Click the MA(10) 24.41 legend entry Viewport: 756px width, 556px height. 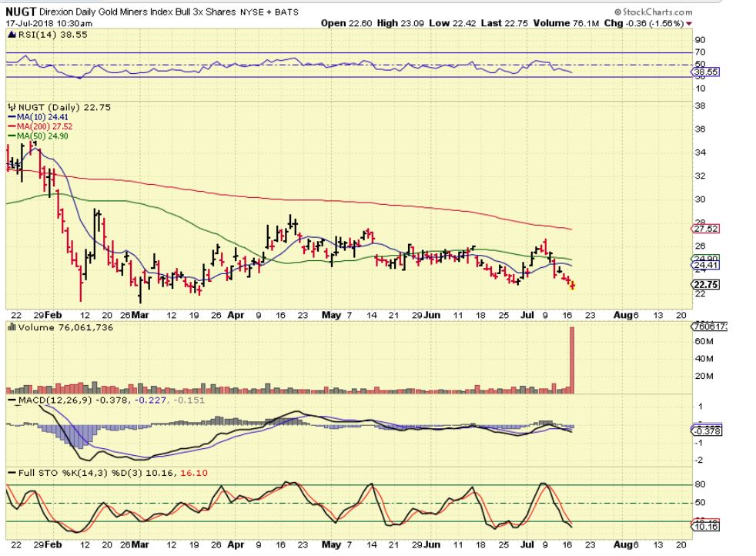click(x=42, y=117)
